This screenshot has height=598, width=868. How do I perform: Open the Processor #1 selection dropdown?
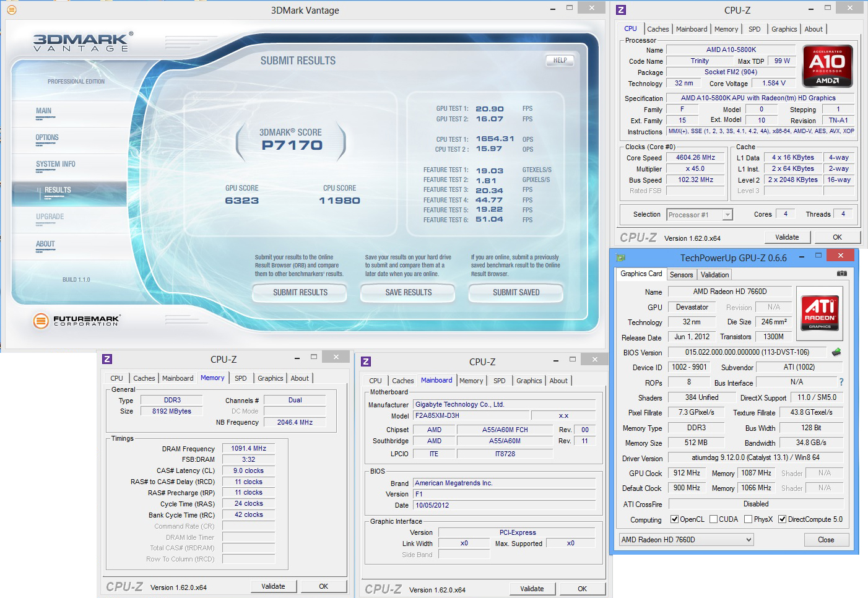(700, 215)
